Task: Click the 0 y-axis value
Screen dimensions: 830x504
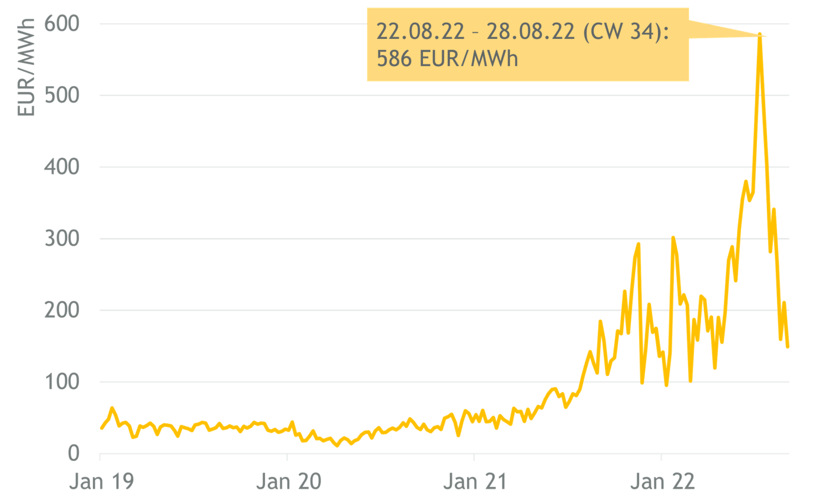Action: point(74,454)
